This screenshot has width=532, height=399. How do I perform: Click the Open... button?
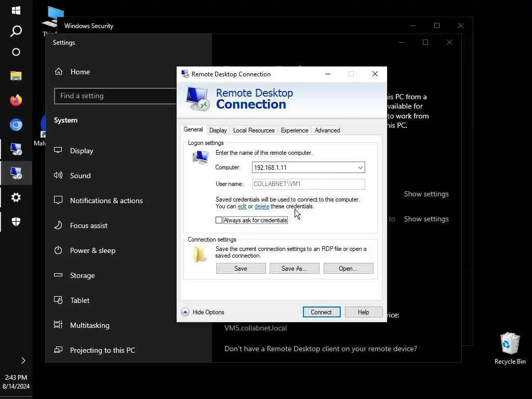348,269
